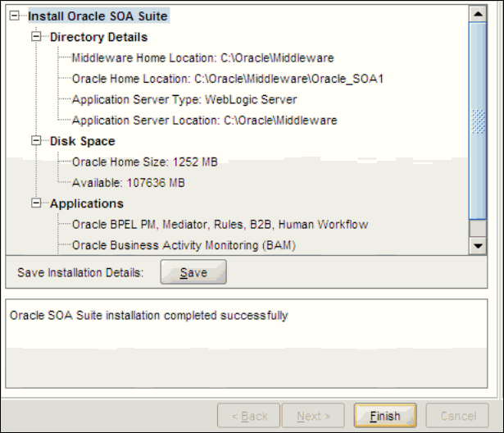Click the scroll up arrow

tap(478, 14)
